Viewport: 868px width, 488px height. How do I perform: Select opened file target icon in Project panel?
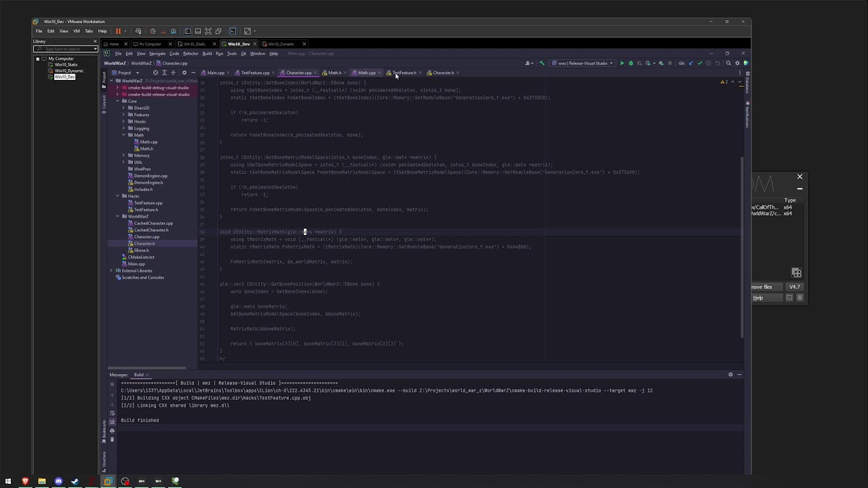tap(155, 73)
